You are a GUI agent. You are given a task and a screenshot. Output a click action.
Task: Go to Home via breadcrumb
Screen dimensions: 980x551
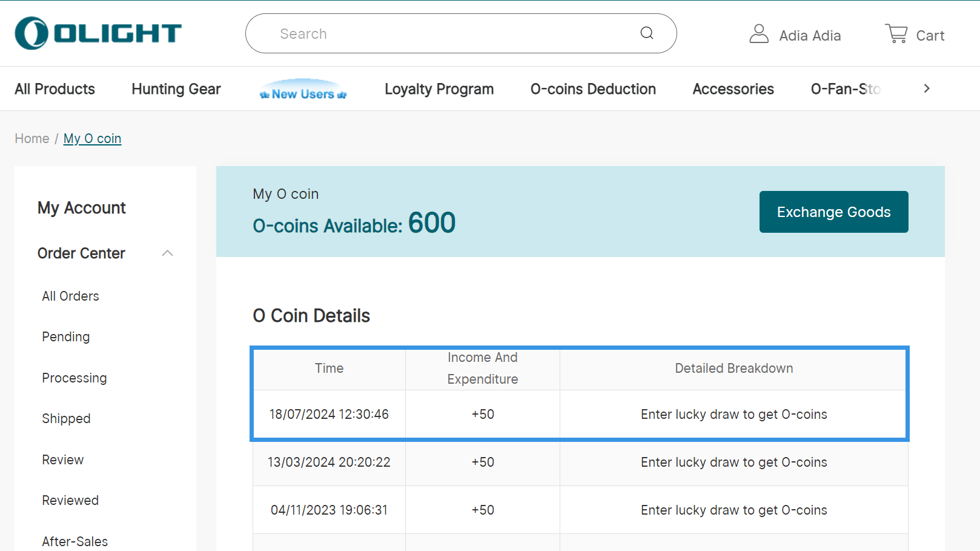click(x=32, y=139)
